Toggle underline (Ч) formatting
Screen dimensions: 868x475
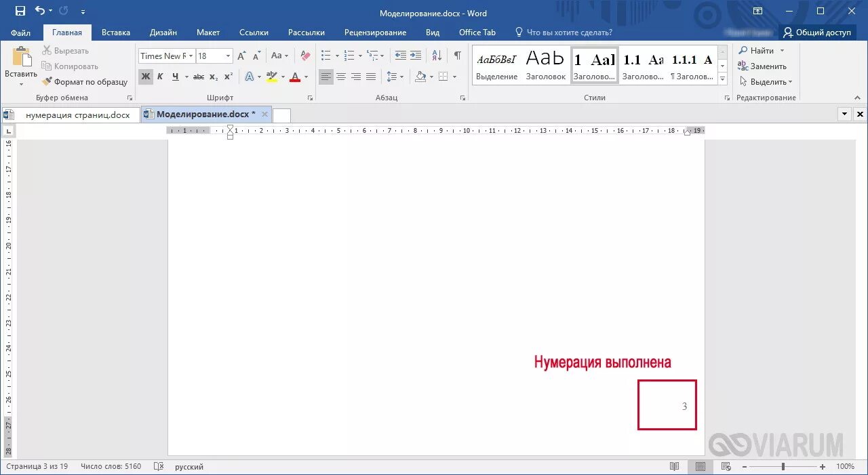176,77
